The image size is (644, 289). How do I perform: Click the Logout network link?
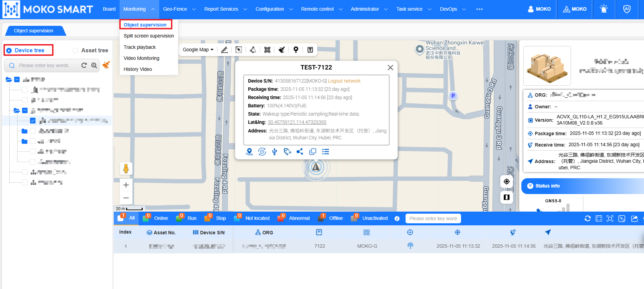tap(344, 81)
